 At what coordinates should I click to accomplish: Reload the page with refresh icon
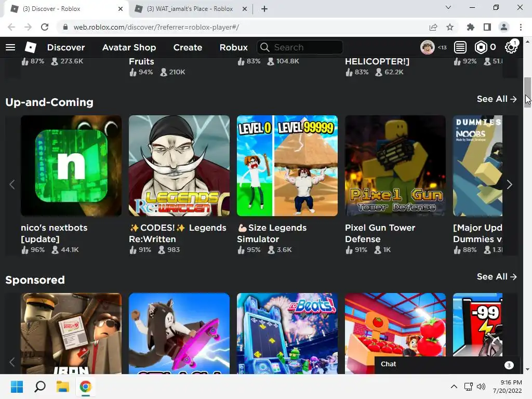[x=45, y=27]
